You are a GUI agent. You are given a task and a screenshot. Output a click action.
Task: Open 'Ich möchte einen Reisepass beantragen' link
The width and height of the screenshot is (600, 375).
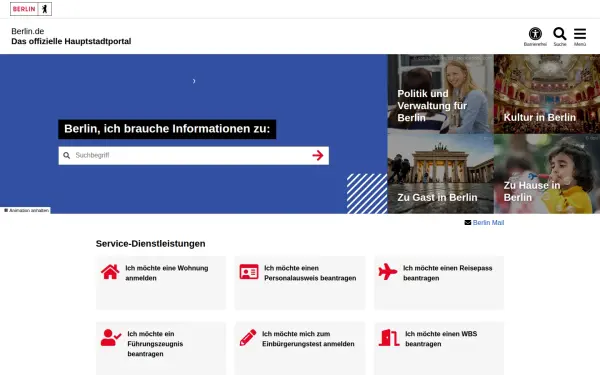447,273
